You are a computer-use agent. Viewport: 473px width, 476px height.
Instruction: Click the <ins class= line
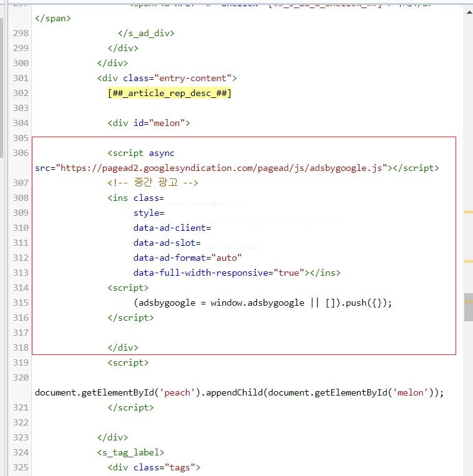click(135, 198)
